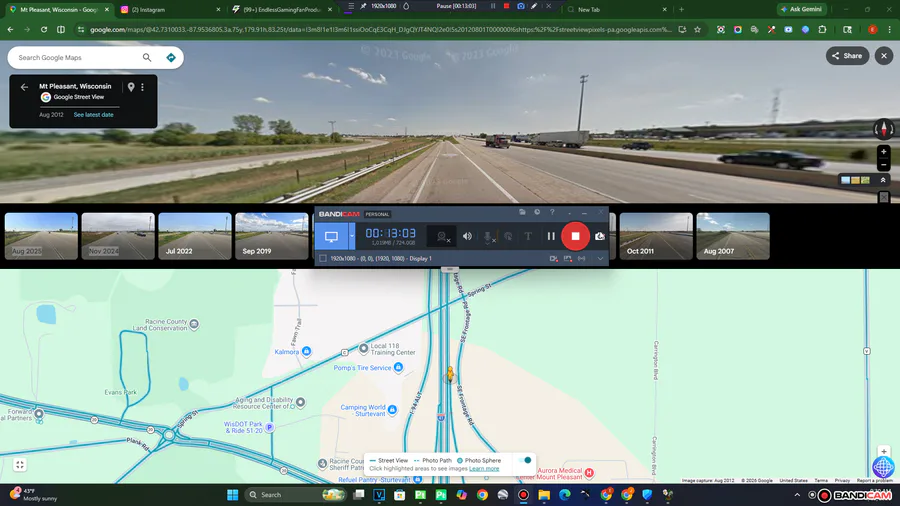The height and width of the screenshot is (506, 900).
Task: Open Bandicam help question mark
Action: [552, 212]
